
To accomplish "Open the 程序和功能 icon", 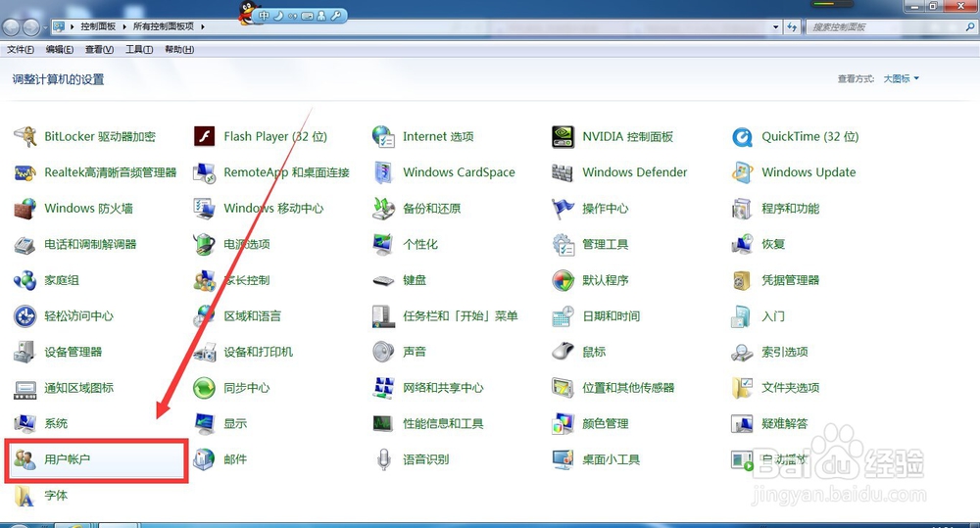I will [742, 208].
